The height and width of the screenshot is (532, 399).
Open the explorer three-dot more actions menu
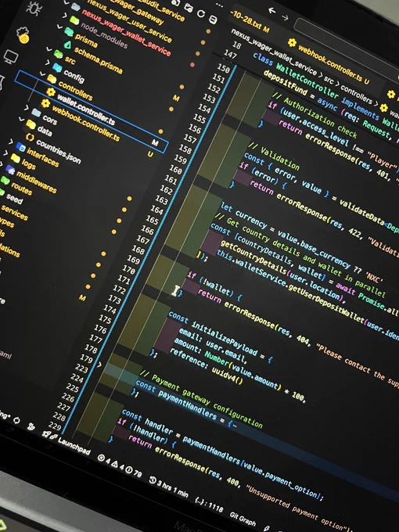(x=220, y=5)
